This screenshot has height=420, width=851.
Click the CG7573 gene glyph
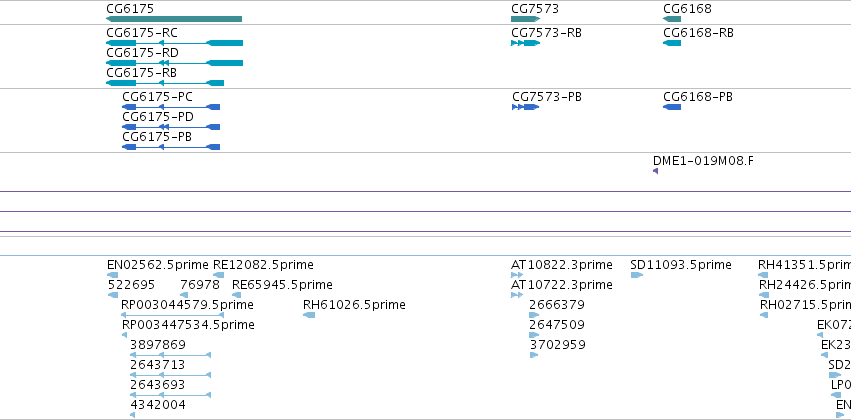coord(525,19)
